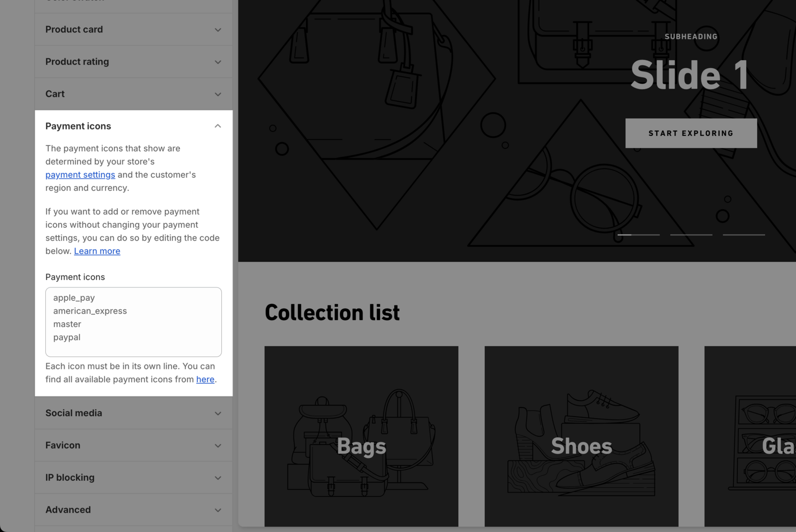Click the Learn more link
This screenshot has height=532, width=796.
click(97, 251)
